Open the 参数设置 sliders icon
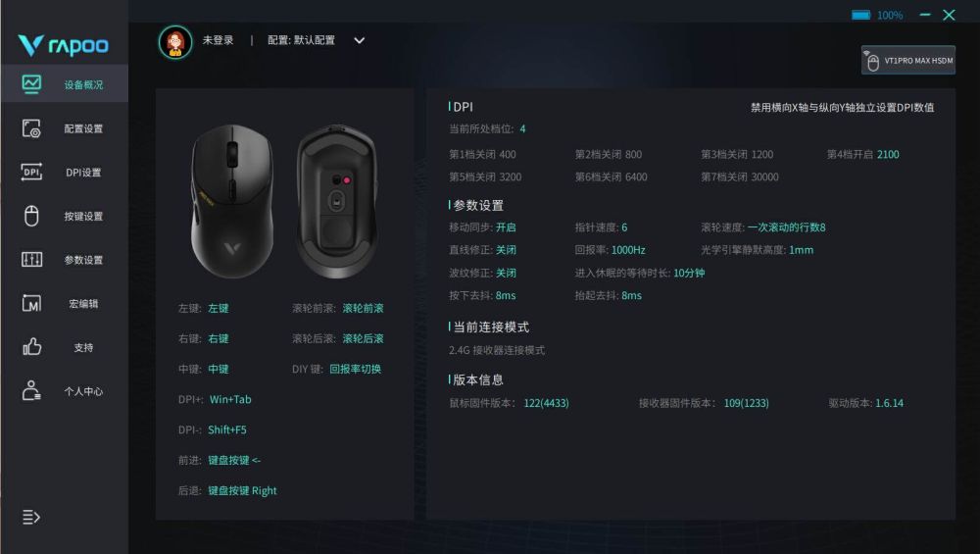Viewport: 980px width, 554px height. click(x=31, y=260)
